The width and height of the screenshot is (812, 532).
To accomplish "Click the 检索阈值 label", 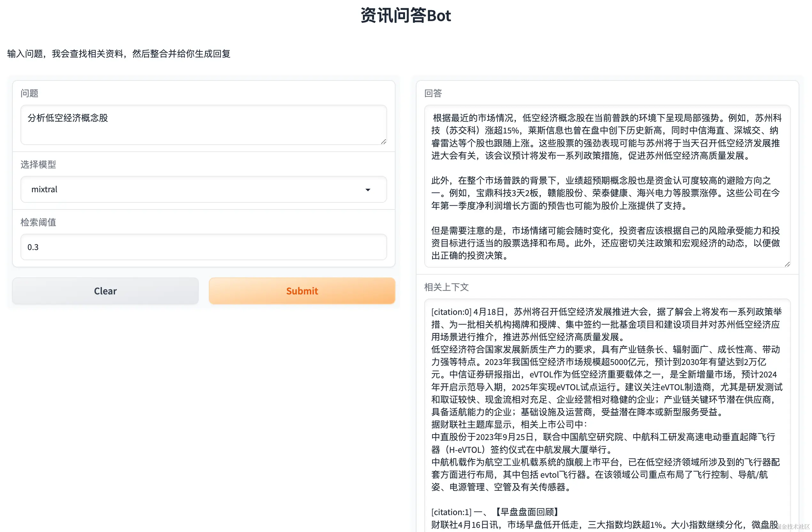I will [x=38, y=222].
